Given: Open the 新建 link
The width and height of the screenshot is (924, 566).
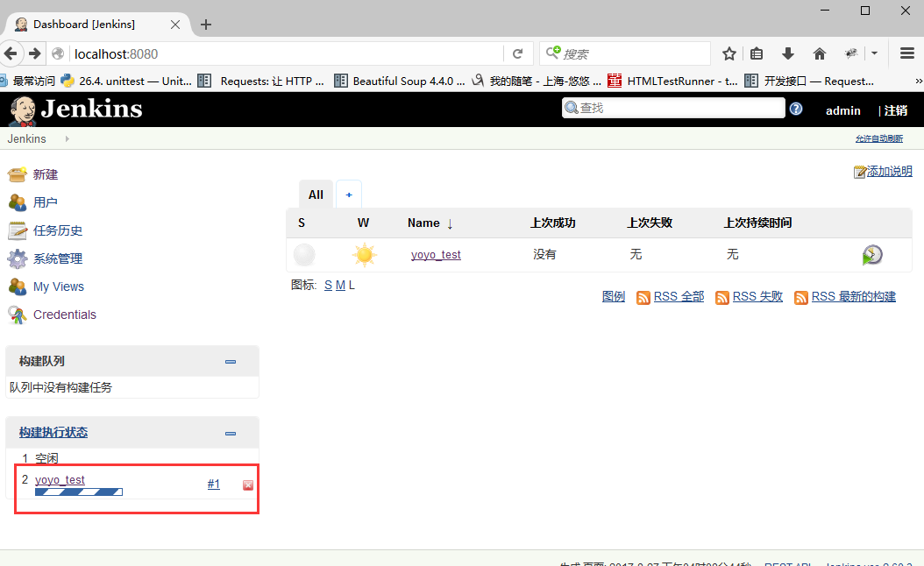Looking at the screenshot, I should pyautogui.click(x=46, y=174).
